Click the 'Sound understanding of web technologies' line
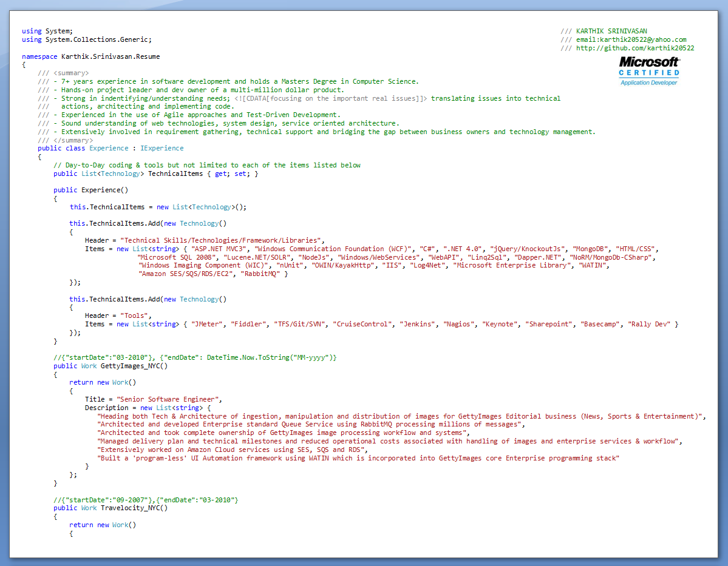Screen dimensions: 728x566 point(219,123)
